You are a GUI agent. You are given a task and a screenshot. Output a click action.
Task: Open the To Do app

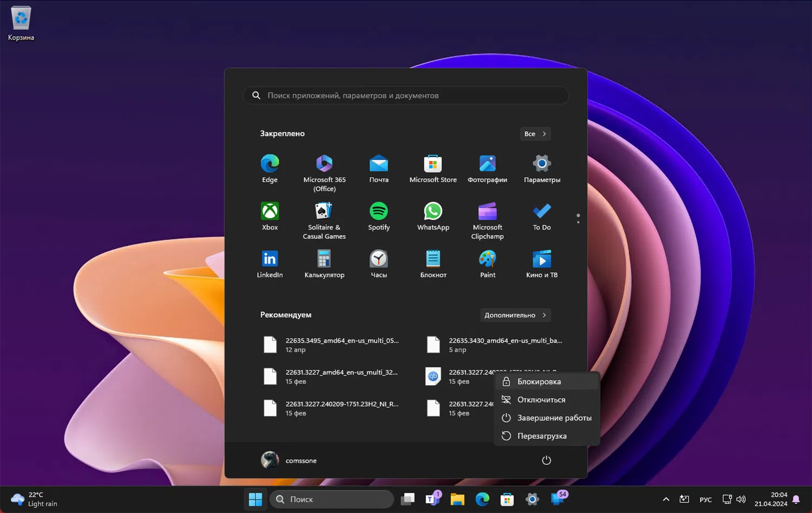pos(542,217)
